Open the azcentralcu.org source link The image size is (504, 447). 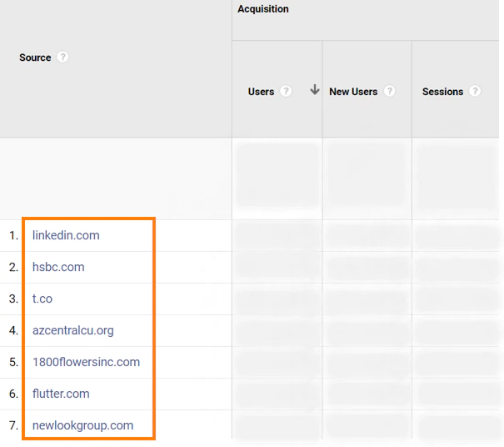tap(73, 330)
